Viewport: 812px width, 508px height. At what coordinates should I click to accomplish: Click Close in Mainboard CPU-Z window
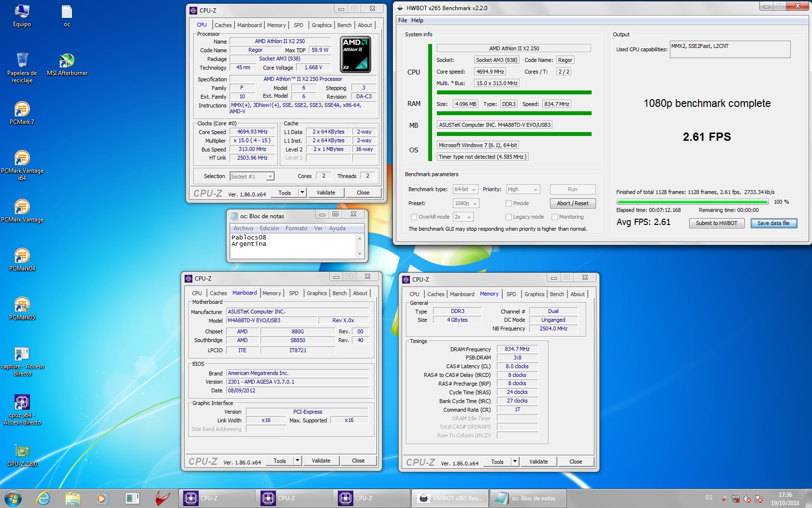click(358, 461)
